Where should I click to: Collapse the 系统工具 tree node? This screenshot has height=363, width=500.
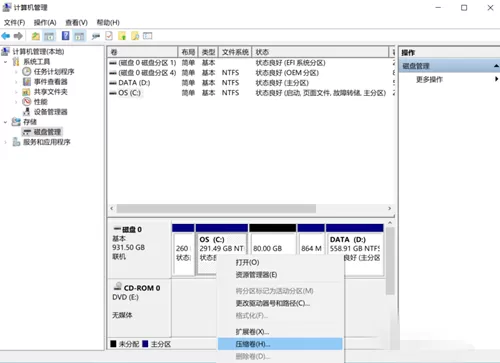pyautogui.click(x=5, y=62)
